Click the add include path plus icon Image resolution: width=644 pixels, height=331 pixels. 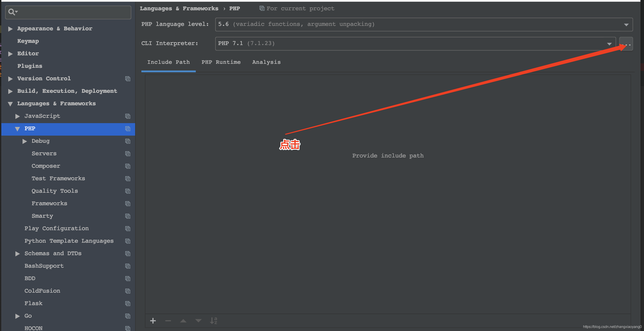(x=153, y=321)
